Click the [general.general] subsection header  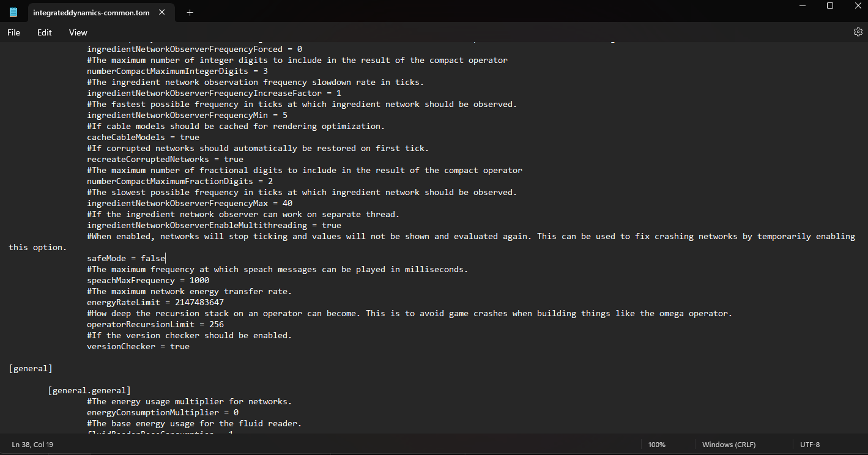click(89, 390)
